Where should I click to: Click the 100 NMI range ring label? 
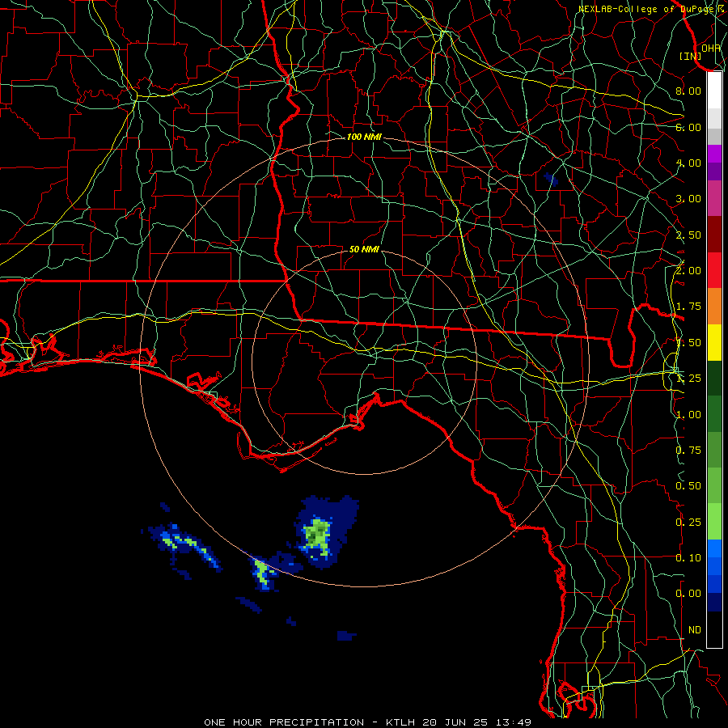[364, 137]
